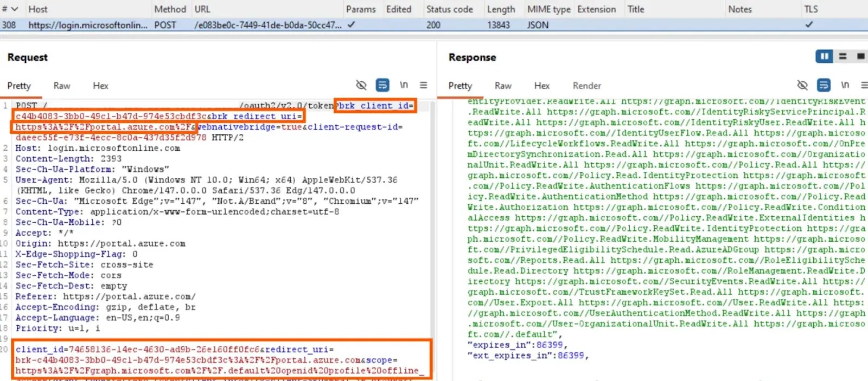This screenshot has width=868, height=381.
Task: Click the Request panel title
Action: [x=28, y=57]
